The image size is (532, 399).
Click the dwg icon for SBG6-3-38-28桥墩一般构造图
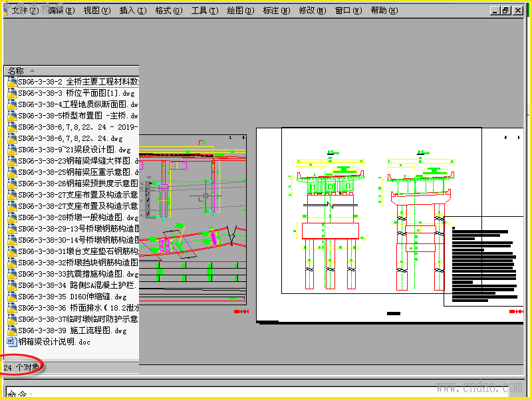pos(12,217)
